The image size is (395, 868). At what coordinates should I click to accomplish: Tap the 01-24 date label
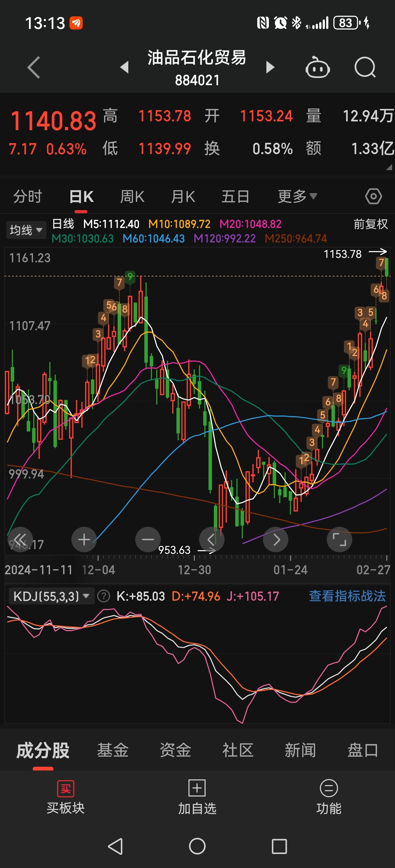tap(291, 570)
